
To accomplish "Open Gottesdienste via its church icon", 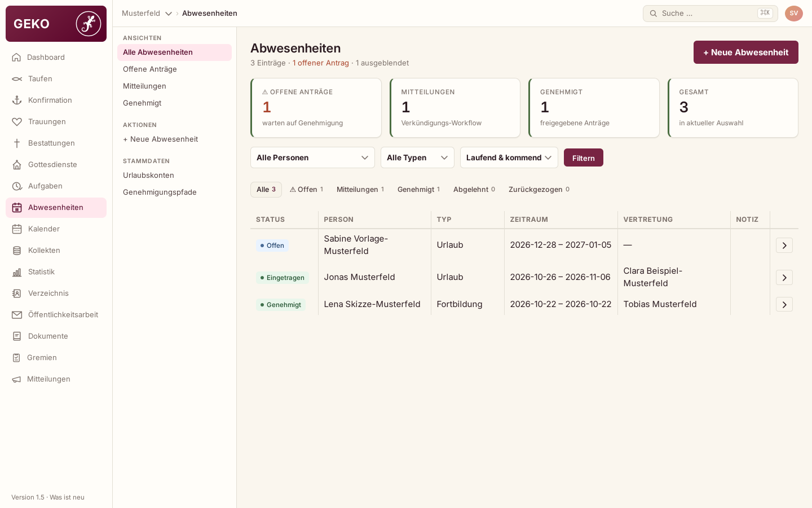I will coord(17,165).
